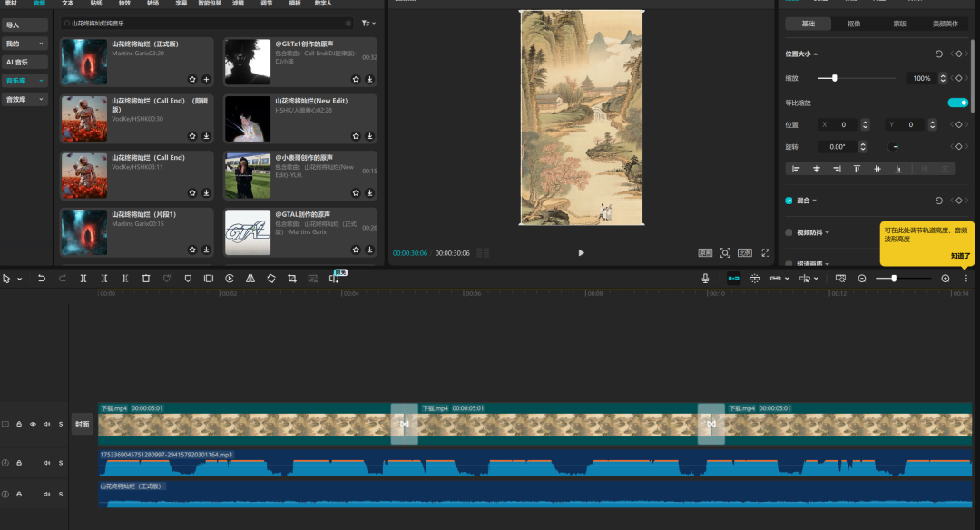Open the split-cursor dropdown arrow in timeline toolbar
Image resolution: width=980 pixels, height=530 pixels.
(817, 279)
